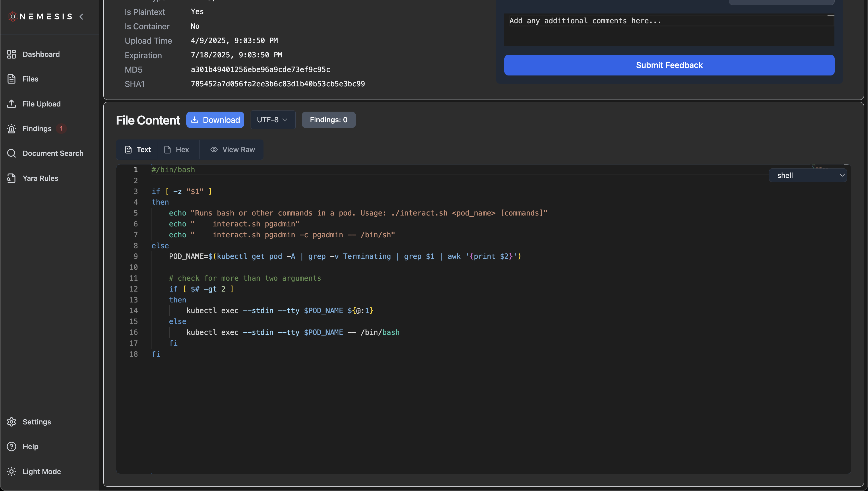Select the Text view tab
The width and height of the screenshot is (868, 491).
137,150
